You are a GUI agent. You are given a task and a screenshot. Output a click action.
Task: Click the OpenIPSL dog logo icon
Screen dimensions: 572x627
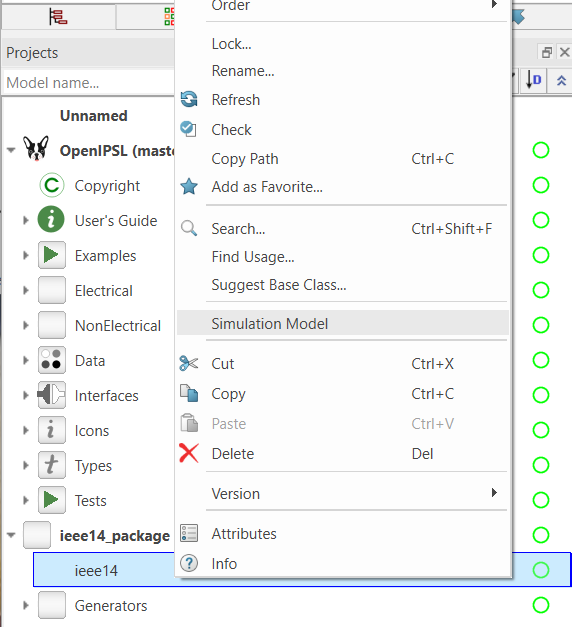[36, 148]
